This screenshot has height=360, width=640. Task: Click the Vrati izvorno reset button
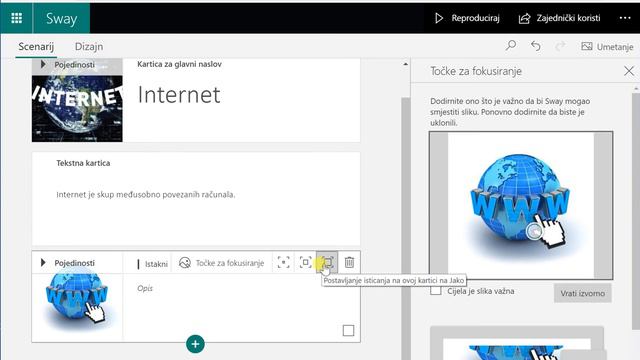(582, 293)
